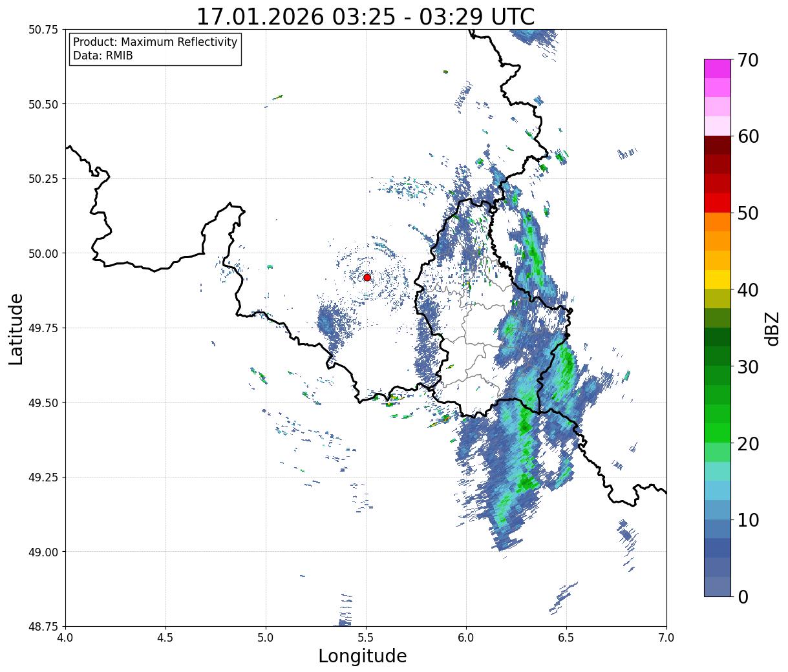This screenshot has height=672, width=788.
Task: Click the latitude tick label 49.25
Action: click(43, 478)
